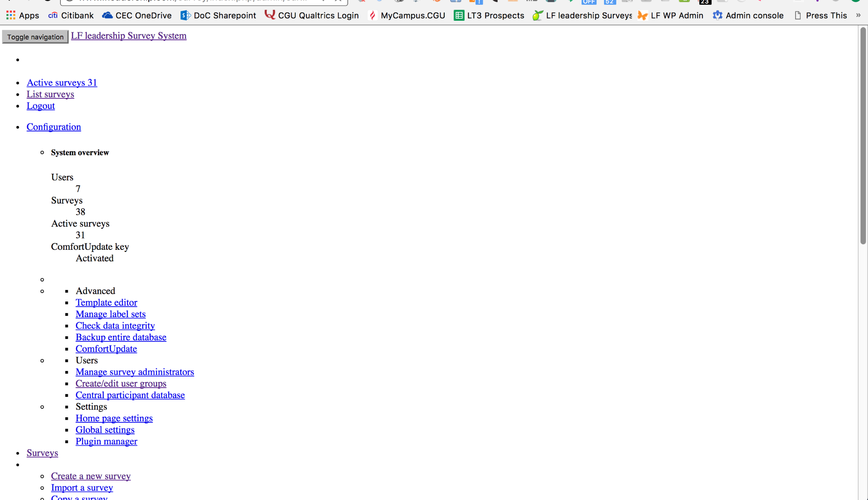Image resolution: width=868 pixels, height=500 pixels.
Task: Open the Admin console bookmark
Action: tap(748, 16)
